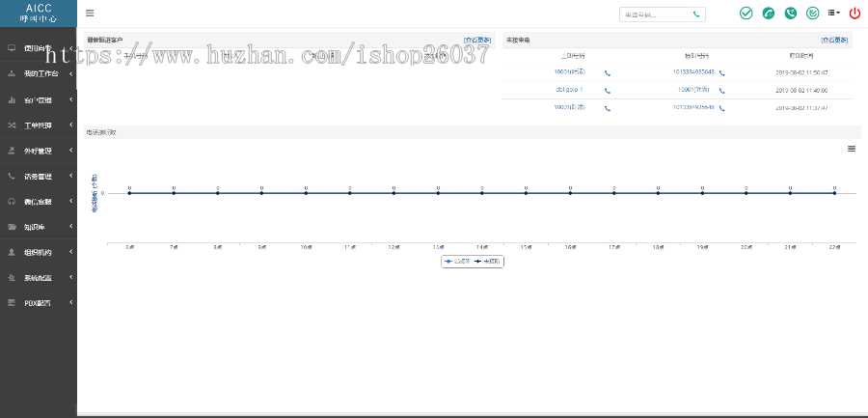Click timestamp 2019-08-02 11:50:47
The width and height of the screenshot is (868, 418).
coord(801,72)
